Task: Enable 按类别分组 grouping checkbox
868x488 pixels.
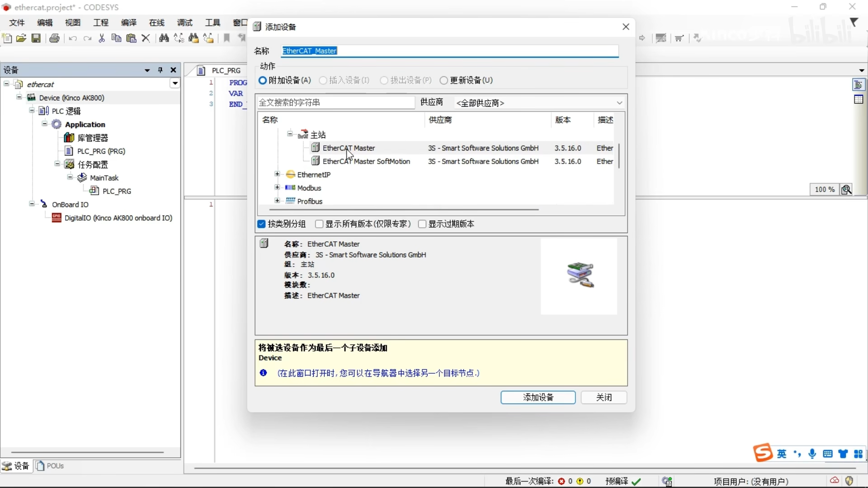Action: 261,224
